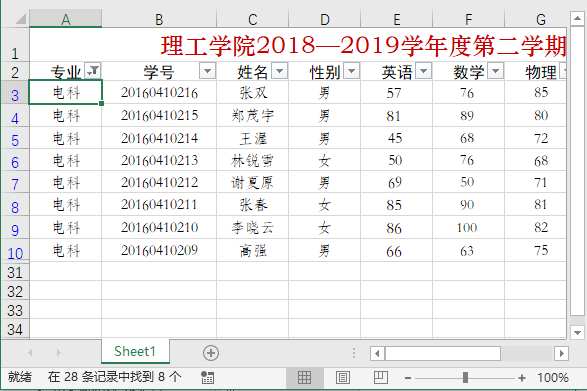The height and width of the screenshot is (391, 587).
Task: Switch to Normal view icon
Action: [304, 378]
